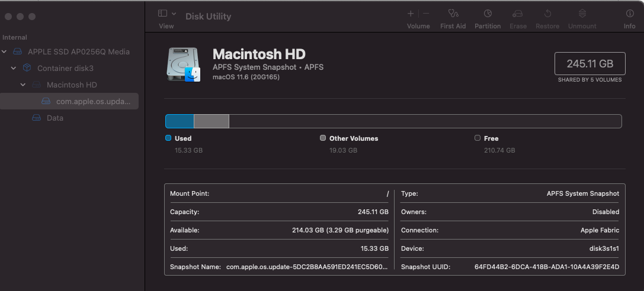Click the '15.33 GB' value in the info table
This screenshot has height=291, width=644.
click(x=374, y=248)
